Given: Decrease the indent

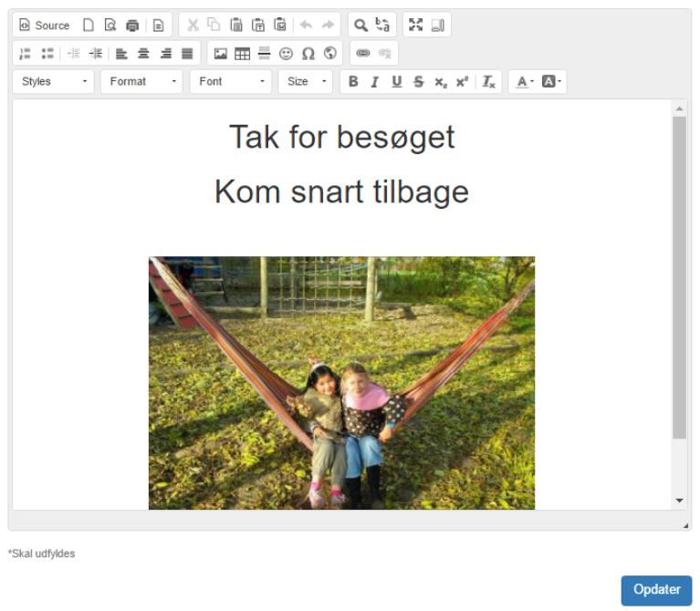Looking at the screenshot, I should [73, 54].
